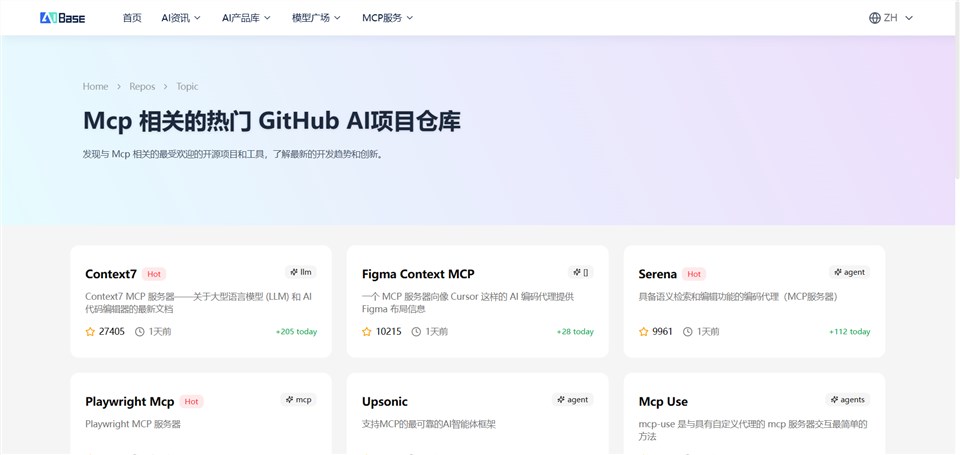960x455 pixels.
Task: Click 1天前 on the Context7 card
Action: [x=160, y=332]
